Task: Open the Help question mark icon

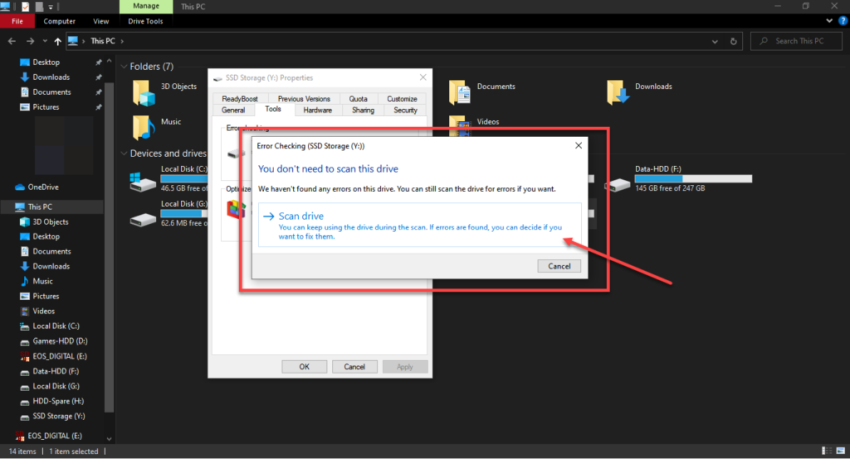Action: coord(843,21)
